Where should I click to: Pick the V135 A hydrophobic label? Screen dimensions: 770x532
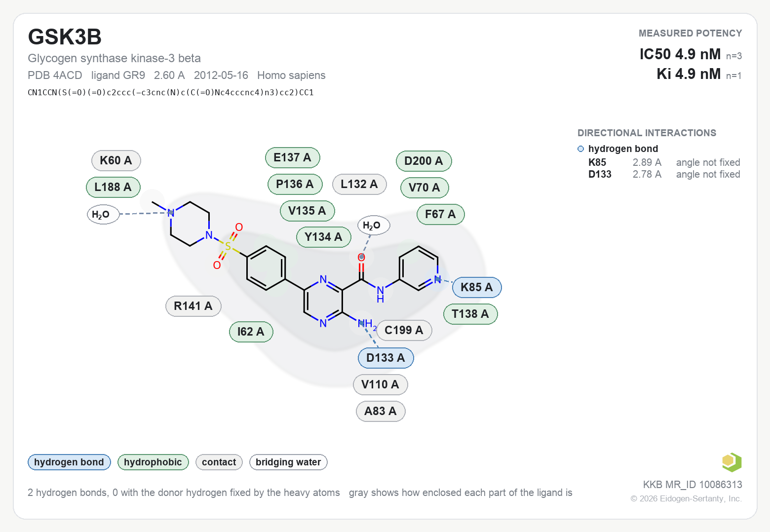tap(308, 211)
